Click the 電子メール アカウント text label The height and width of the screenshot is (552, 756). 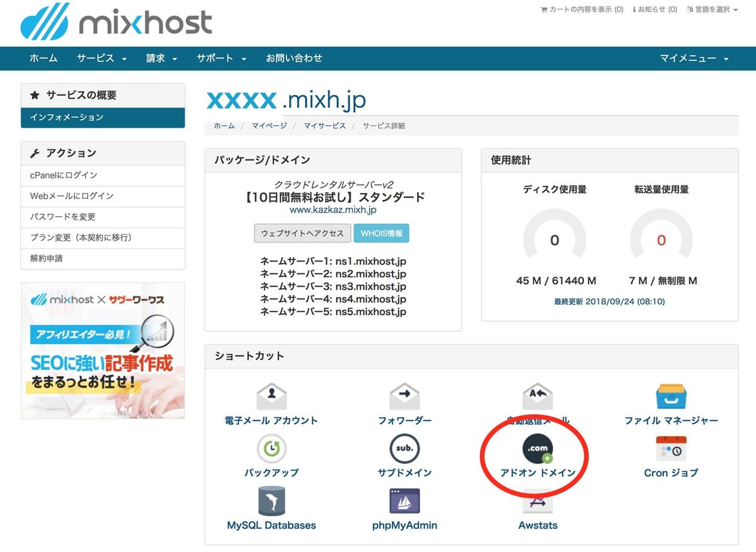(x=272, y=420)
